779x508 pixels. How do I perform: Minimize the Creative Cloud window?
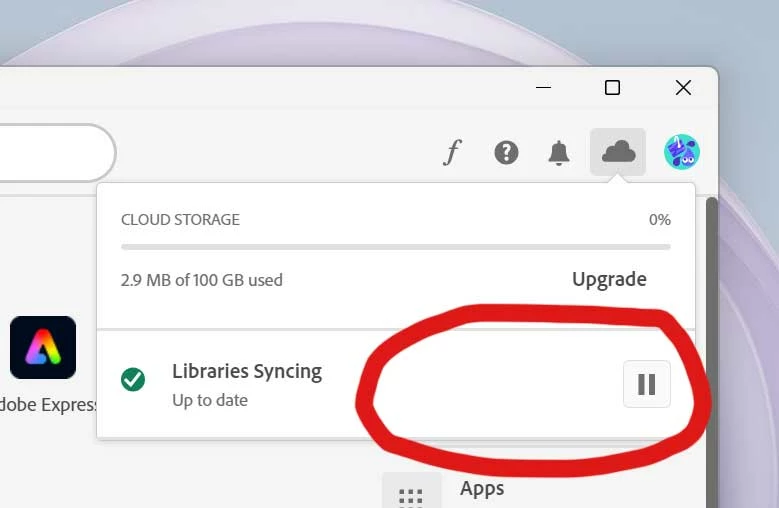pos(544,88)
